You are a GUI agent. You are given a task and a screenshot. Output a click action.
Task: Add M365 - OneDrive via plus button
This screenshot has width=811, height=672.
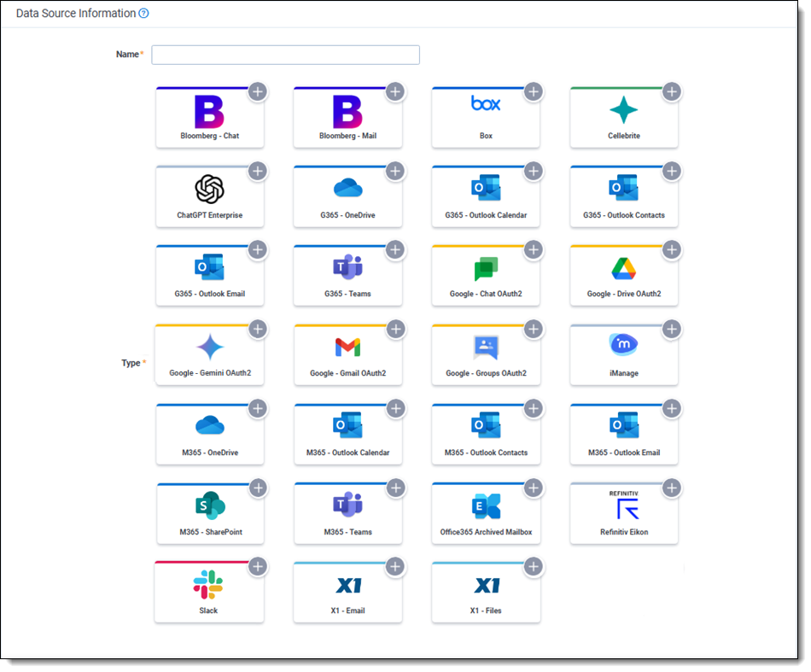pyautogui.click(x=258, y=409)
